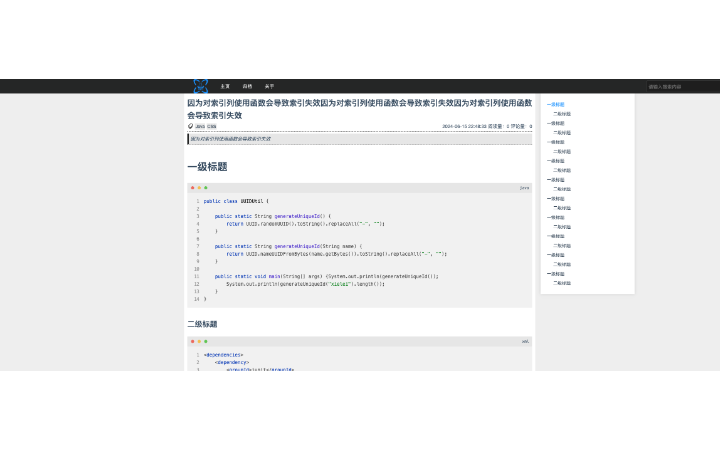The height and width of the screenshot is (450, 720).
Task: Open the 主页 nav menu item
Action: (x=225, y=86)
